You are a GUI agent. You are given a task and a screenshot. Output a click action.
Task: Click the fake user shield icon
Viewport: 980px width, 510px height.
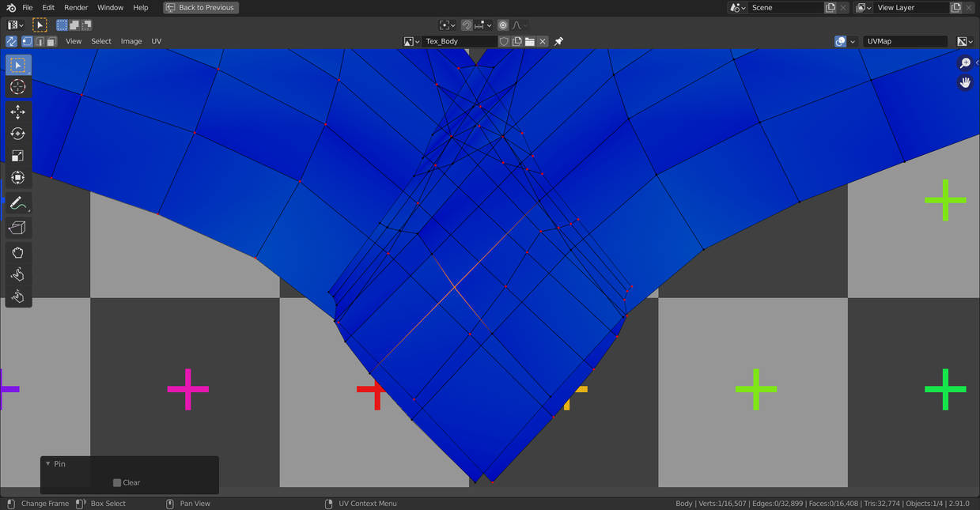point(504,41)
